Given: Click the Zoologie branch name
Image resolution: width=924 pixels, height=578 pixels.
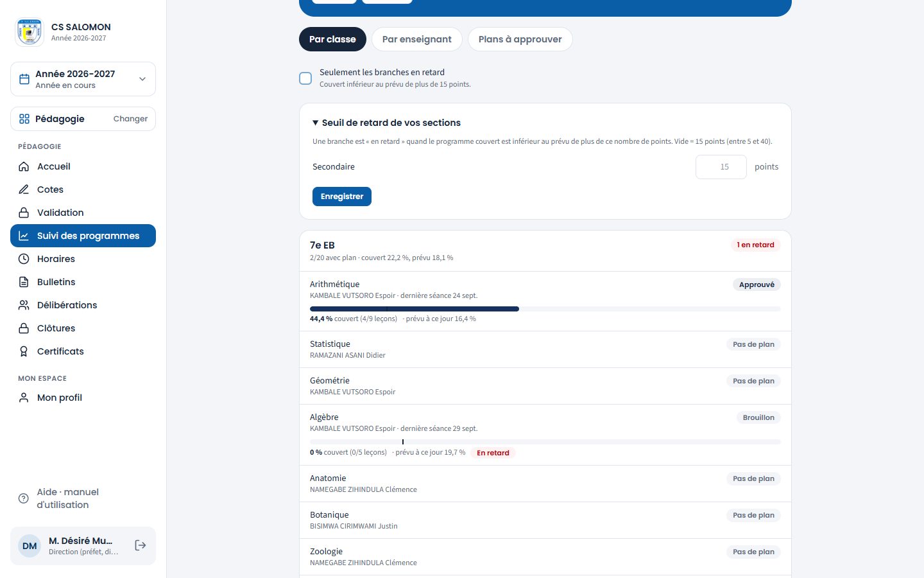Looking at the screenshot, I should 327,551.
